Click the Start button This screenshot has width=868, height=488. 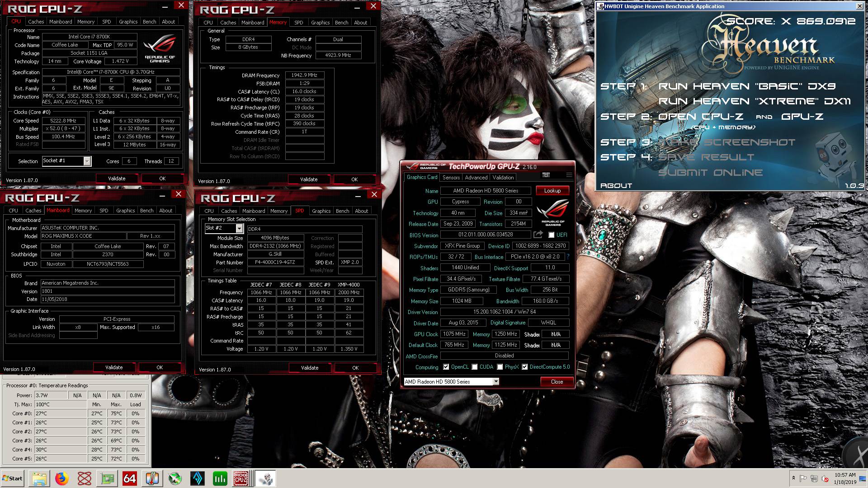click(13, 478)
